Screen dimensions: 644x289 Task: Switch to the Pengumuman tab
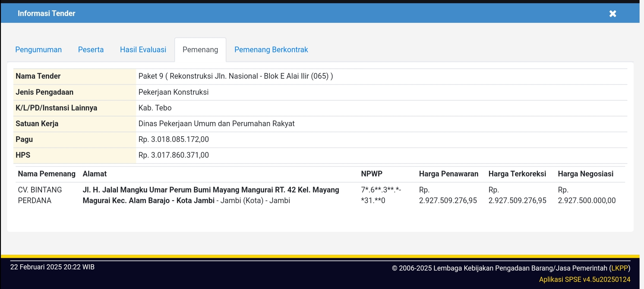click(38, 50)
